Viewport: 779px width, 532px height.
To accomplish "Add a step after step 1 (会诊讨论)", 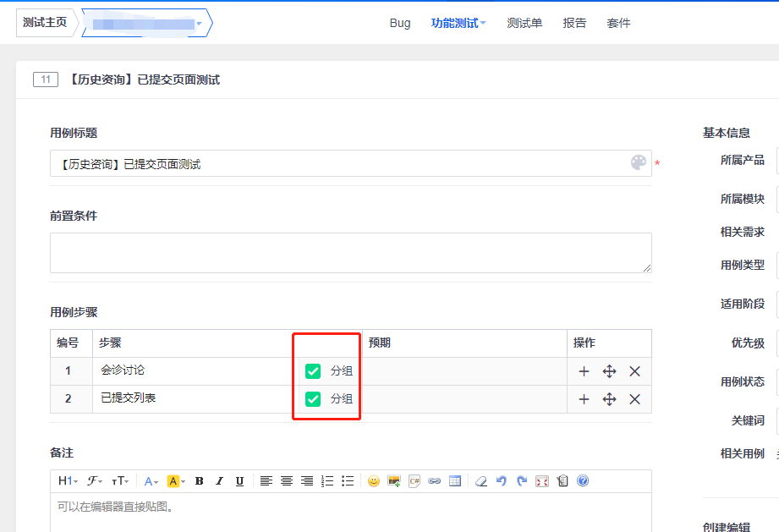I will coord(584,371).
